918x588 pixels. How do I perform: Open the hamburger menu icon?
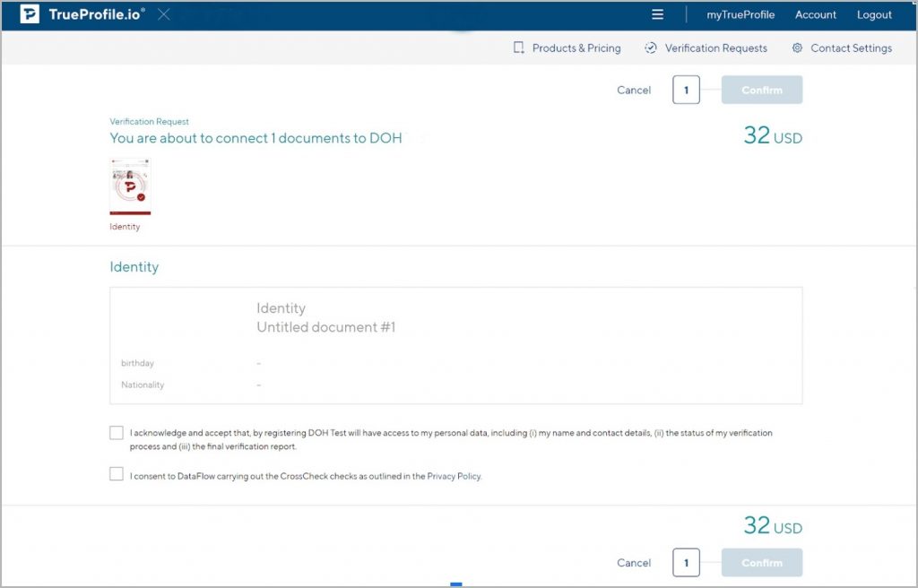[657, 14]
